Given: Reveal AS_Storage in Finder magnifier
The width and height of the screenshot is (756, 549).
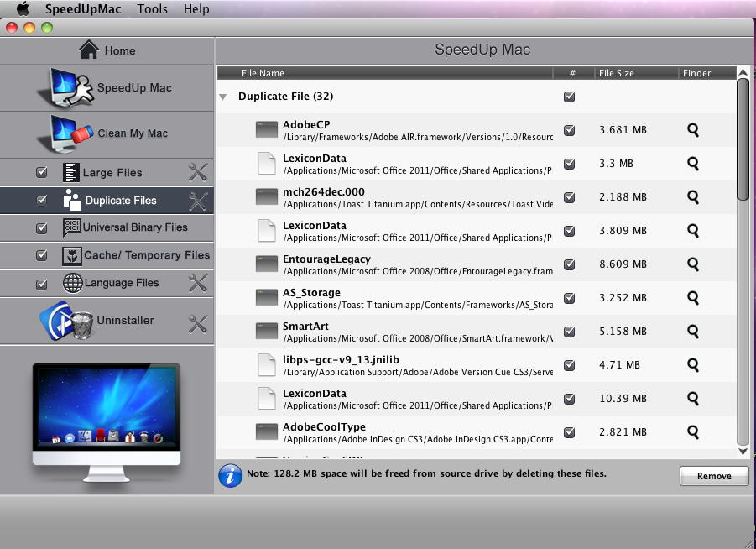Looking at the screenshot, I should pos(693,298).
